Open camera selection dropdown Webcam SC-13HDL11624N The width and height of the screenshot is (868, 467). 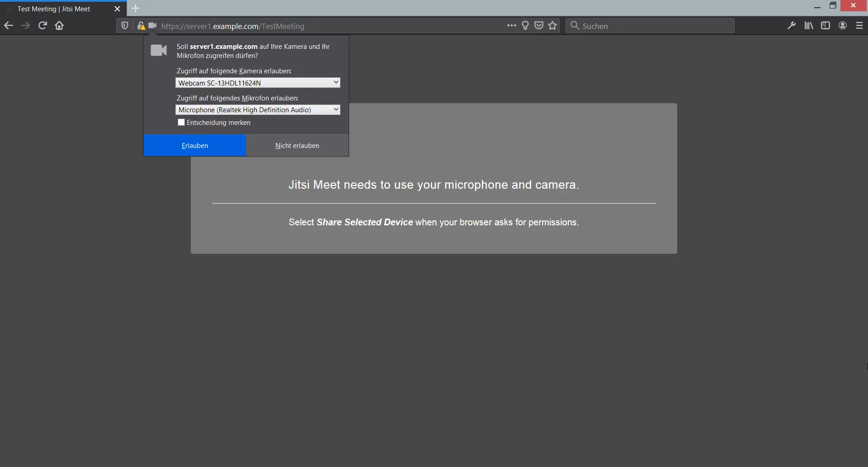tap(258, 83)
